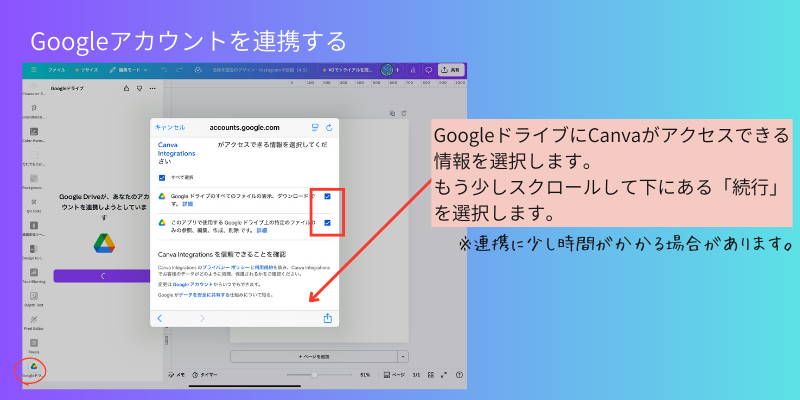Open the ファイル menu
This screenshot has width=800, height=400.
click(57, 70)
